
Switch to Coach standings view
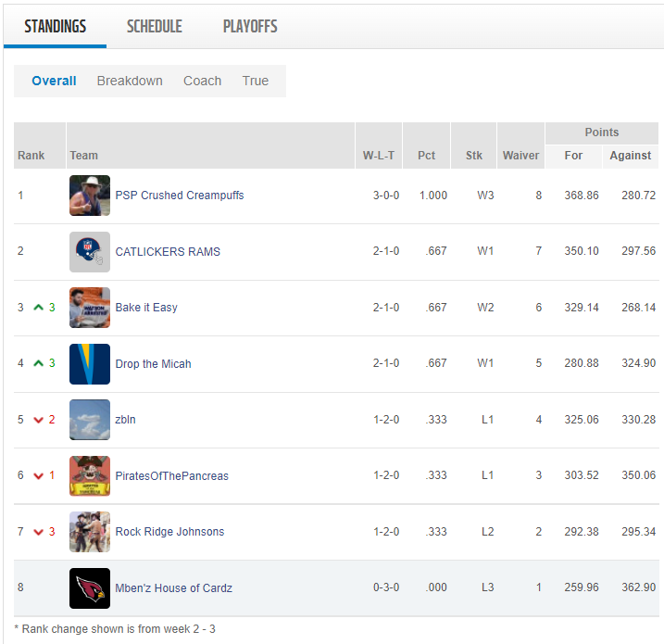tap(202, 81)
